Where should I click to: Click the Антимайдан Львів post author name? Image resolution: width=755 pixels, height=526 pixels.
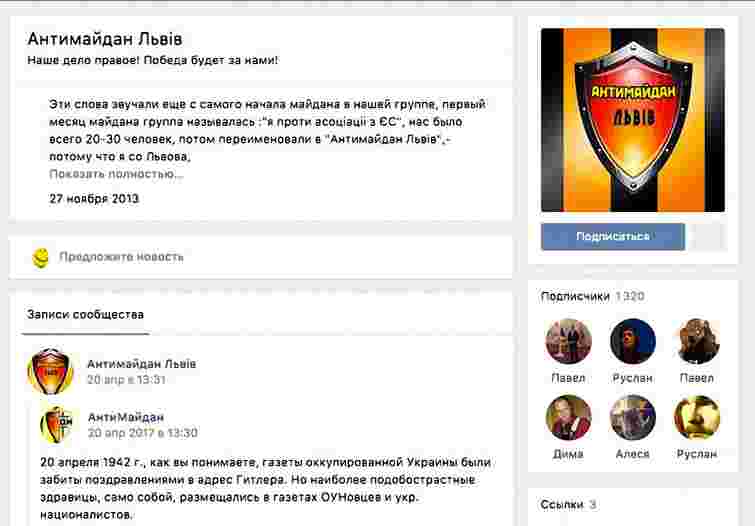[141, 363]
